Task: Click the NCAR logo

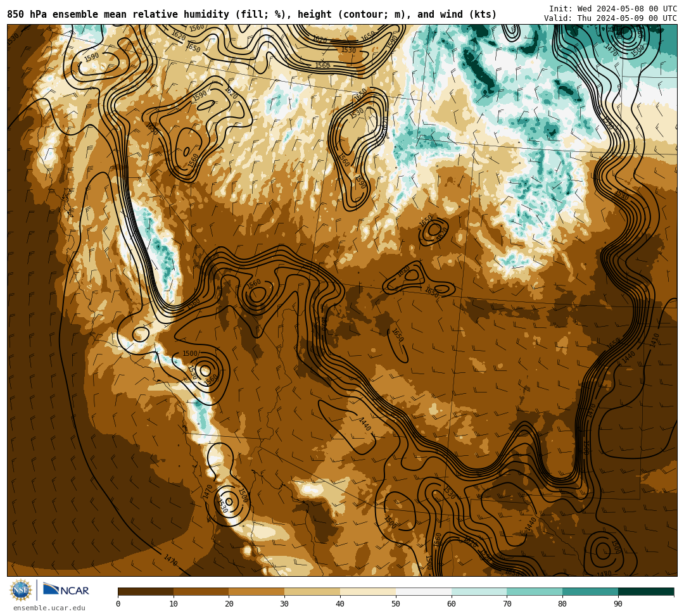Action: tap(66, 590)
